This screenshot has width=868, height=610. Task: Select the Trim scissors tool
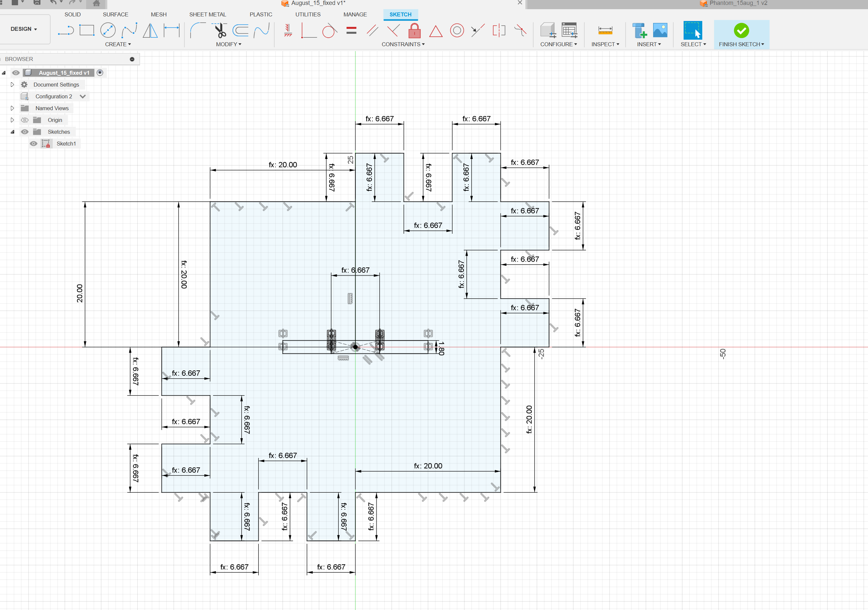click(x=220, y=30)
